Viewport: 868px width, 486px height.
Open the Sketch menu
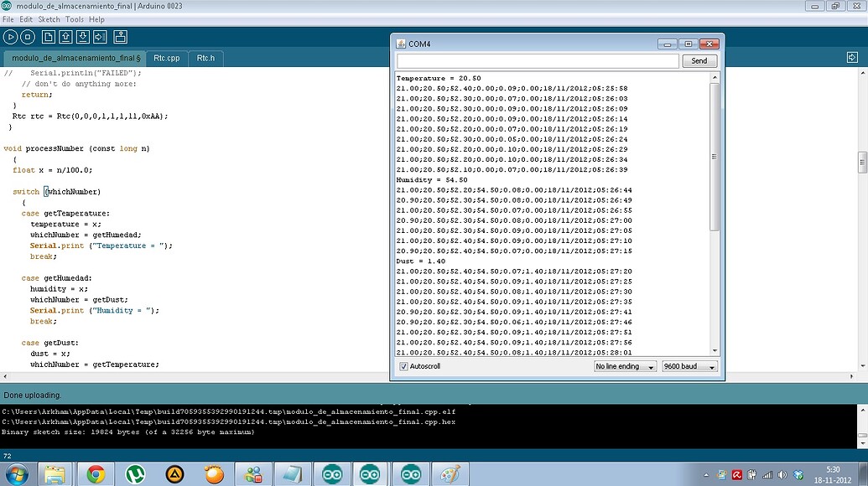point(49,18)
